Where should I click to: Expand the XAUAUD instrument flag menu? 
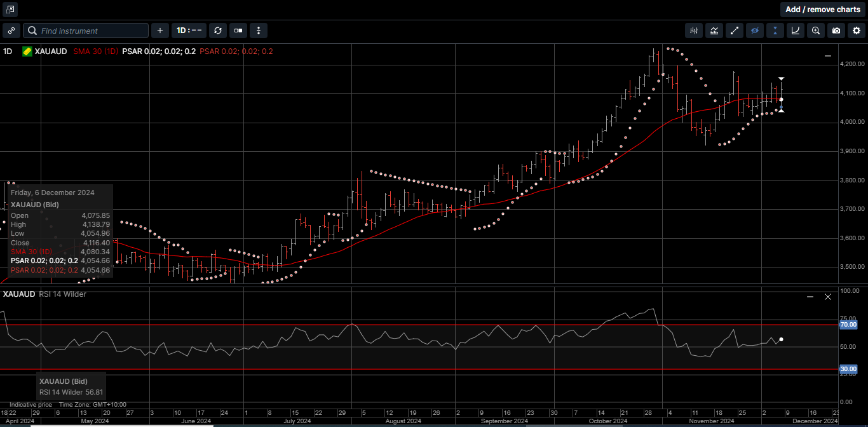pos(26,51)
